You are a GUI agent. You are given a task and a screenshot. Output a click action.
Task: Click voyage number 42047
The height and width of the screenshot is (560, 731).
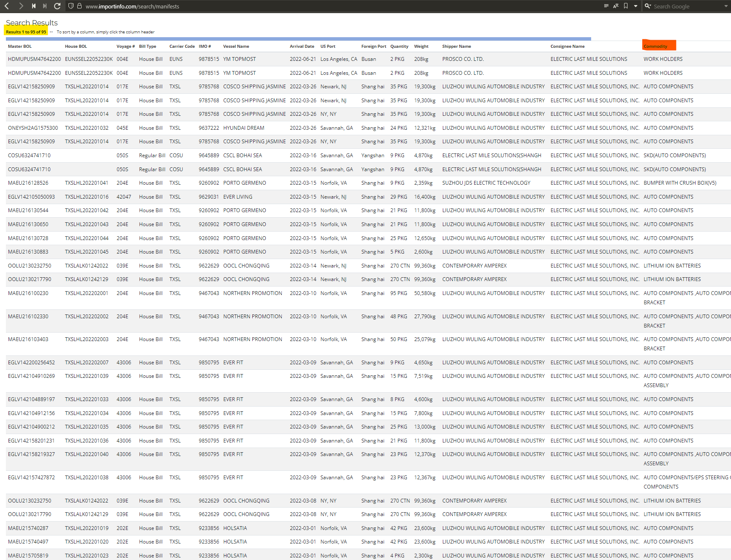point(124,197)
